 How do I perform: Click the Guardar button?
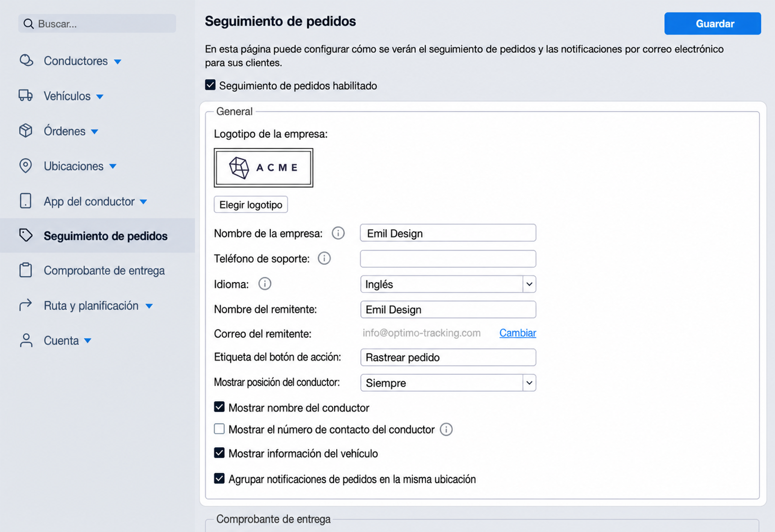click(713, 24)
